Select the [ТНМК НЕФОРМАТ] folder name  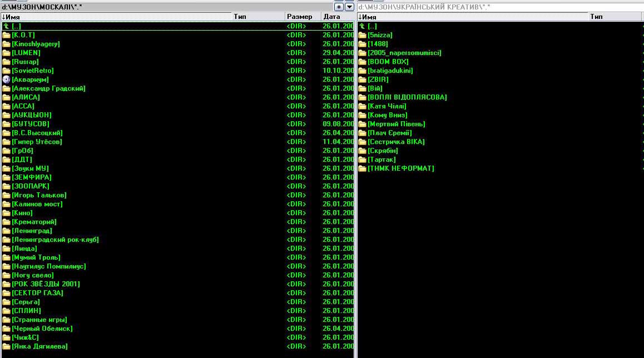pos(401,168)
